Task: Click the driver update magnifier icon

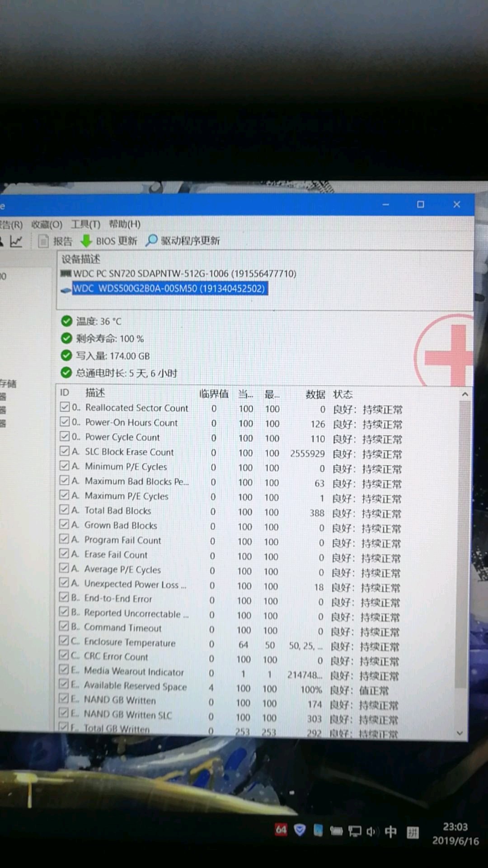Action: coord(151,240)
